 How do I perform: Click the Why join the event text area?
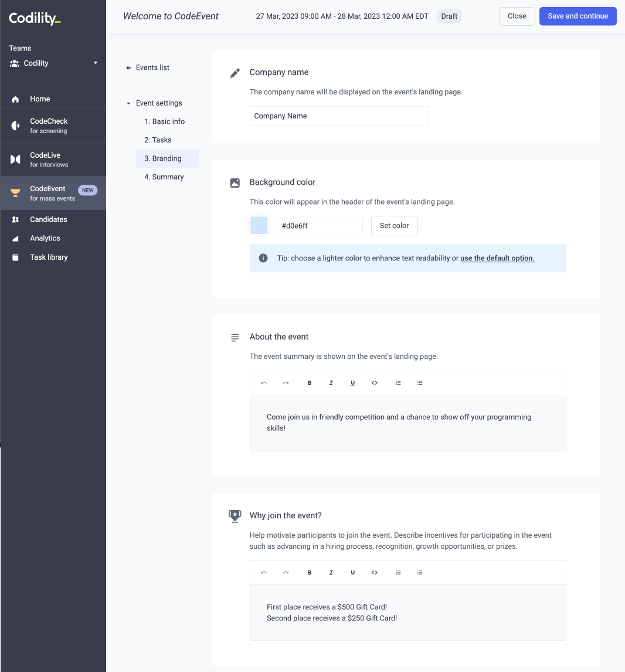coord(408,612)
